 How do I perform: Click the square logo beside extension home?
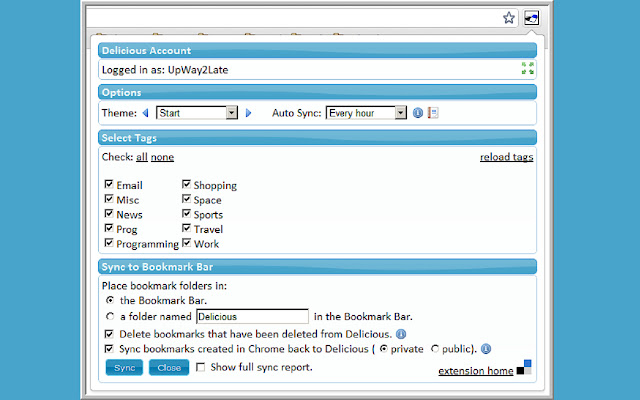pos(524,367)
